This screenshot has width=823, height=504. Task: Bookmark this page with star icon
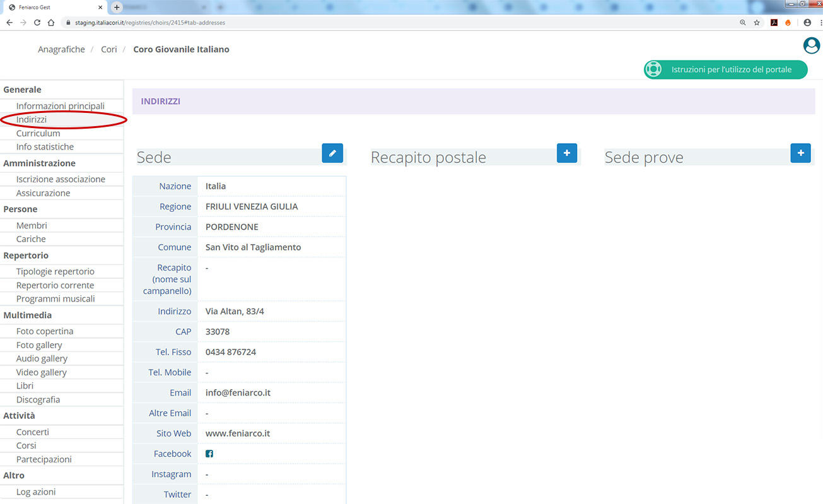point(757,23)
